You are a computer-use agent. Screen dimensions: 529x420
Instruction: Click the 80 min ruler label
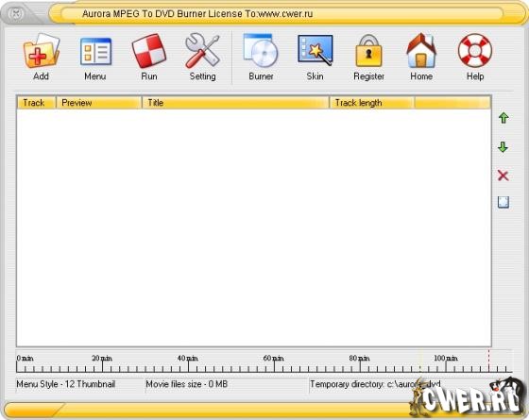point(359,358)
